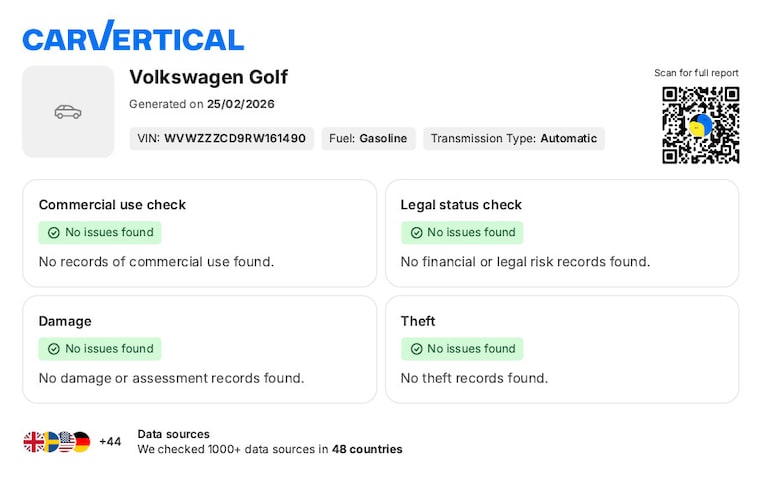Click the Volkswagen Golf title
Screen dimensions: 759x480
point(208,77)
